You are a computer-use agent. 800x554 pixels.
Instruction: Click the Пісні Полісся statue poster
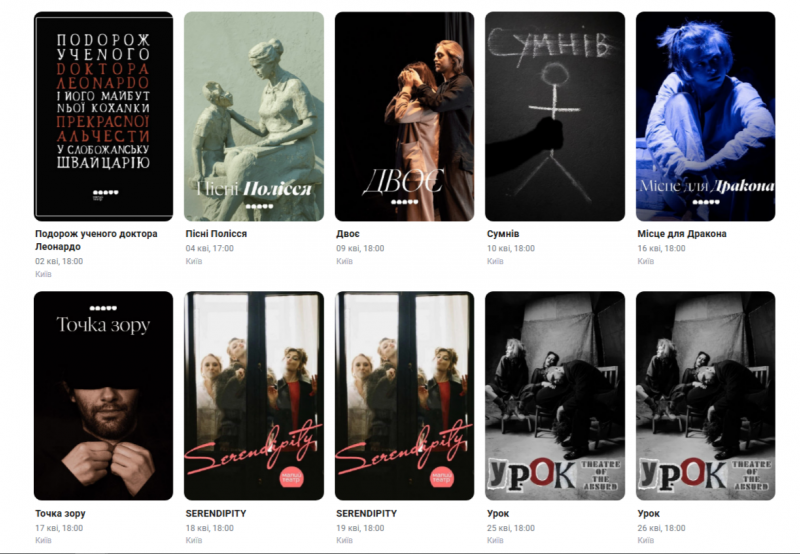pyautogui.click(x=254, y=116)
